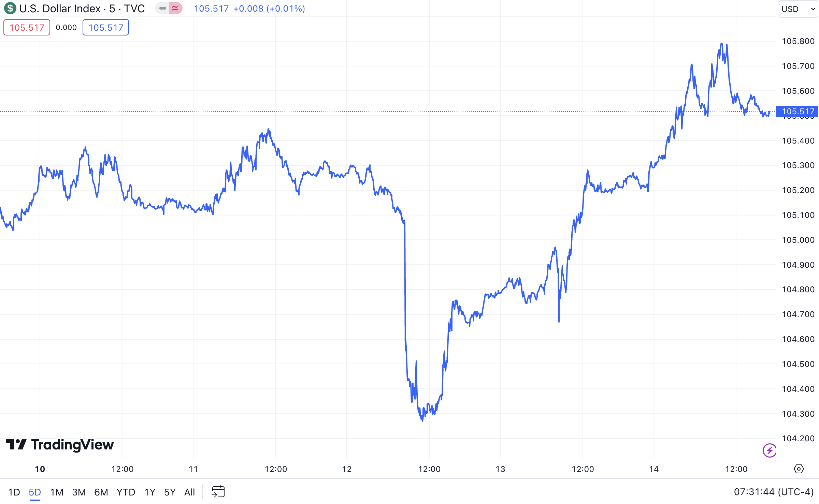This screenshot has width=819, height=504.
Task: Open timezone menu showing UTC-4 clock
Action: click(x=774, y=492)
